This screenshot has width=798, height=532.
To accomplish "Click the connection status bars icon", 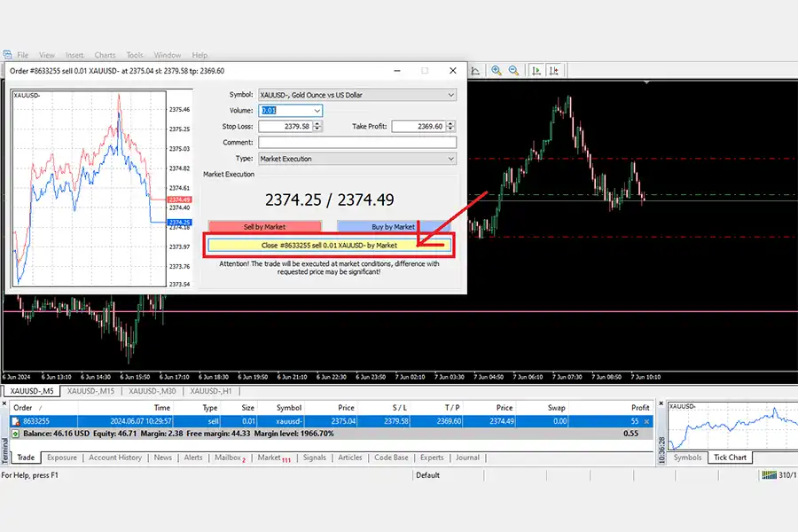I will pyautogui.click(x=769, y=475).
